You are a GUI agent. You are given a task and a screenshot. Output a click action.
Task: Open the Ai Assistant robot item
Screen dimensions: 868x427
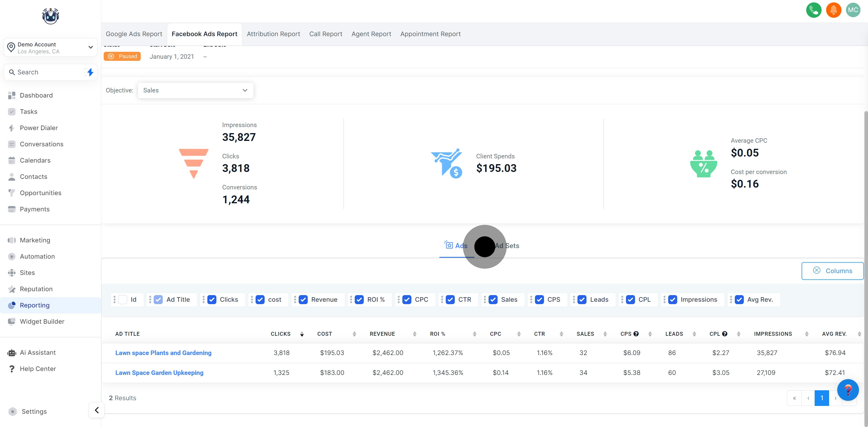tap(37, 352)
